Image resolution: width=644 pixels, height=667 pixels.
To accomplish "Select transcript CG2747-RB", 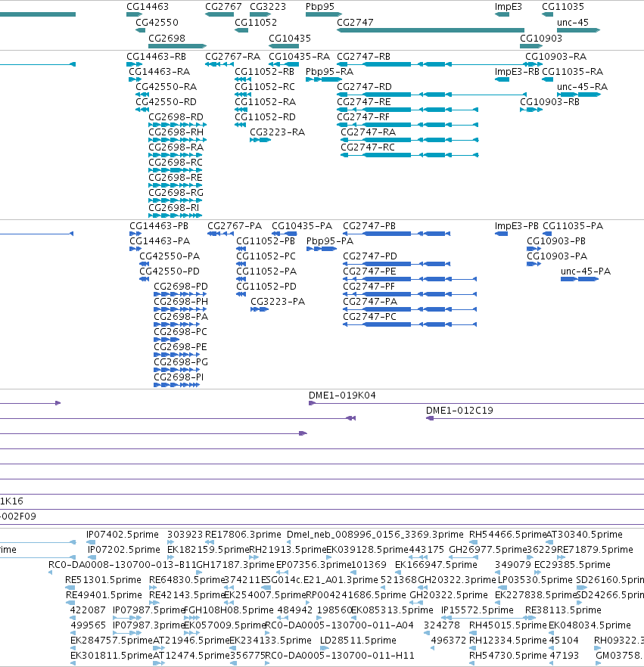I will coord(363,57).
